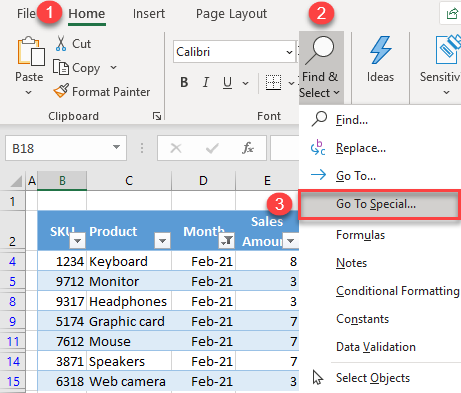Switch to the Insert tab
This screenshot has width=461, height=393.
(149, 14)
